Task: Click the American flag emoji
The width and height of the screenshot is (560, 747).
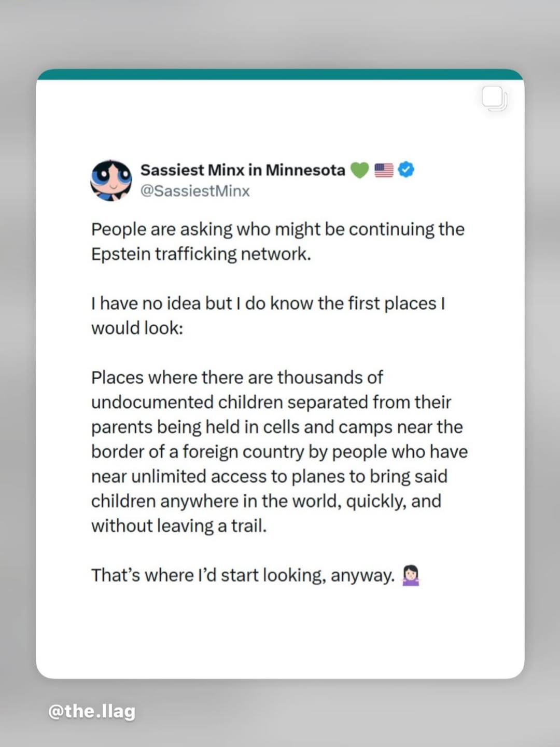Action: 384,170
